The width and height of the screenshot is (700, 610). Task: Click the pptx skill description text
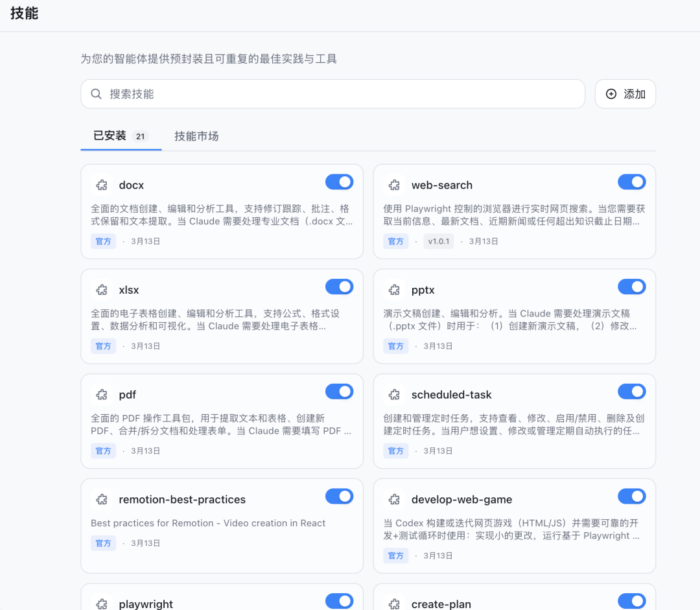510,320
